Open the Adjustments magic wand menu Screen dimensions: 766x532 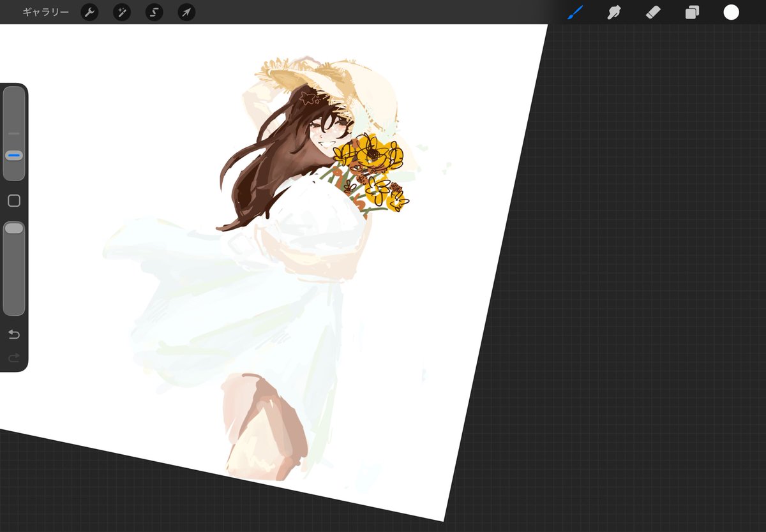121,12
